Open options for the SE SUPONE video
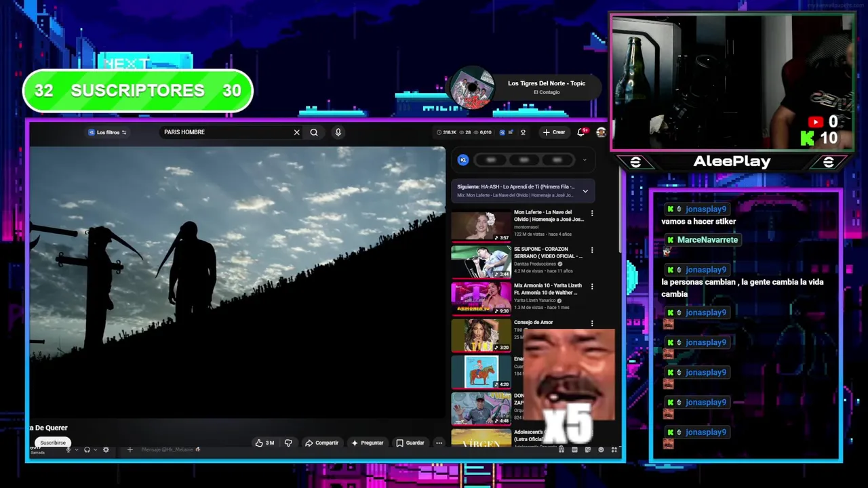The image size is (868, 488). pos(592,250)
